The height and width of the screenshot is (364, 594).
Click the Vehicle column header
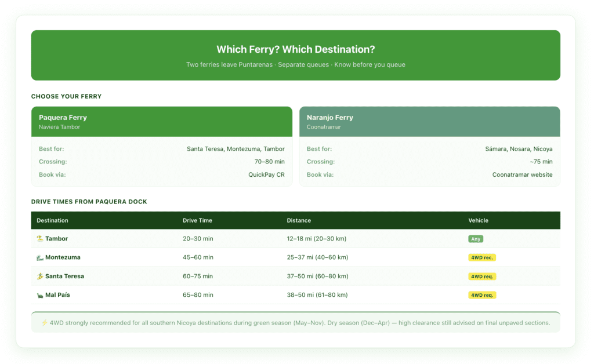478,220
